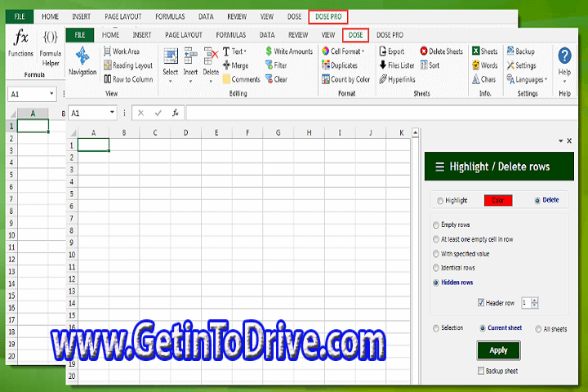Click the cancel entry X button
The width and height of the screenshot is (588, 392).
click(140, 113)
